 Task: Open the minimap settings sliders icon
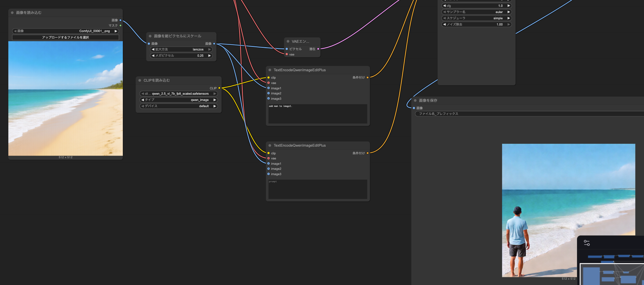[x=586, y=243]
